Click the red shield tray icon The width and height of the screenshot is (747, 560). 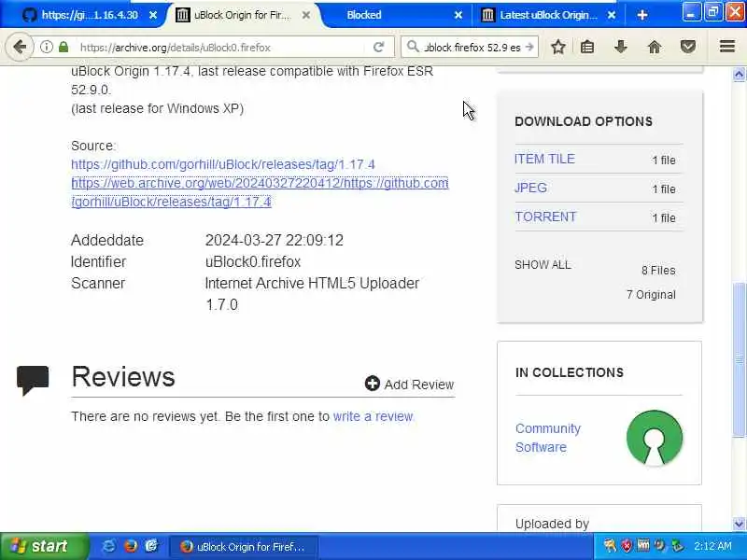coord(627,546)
